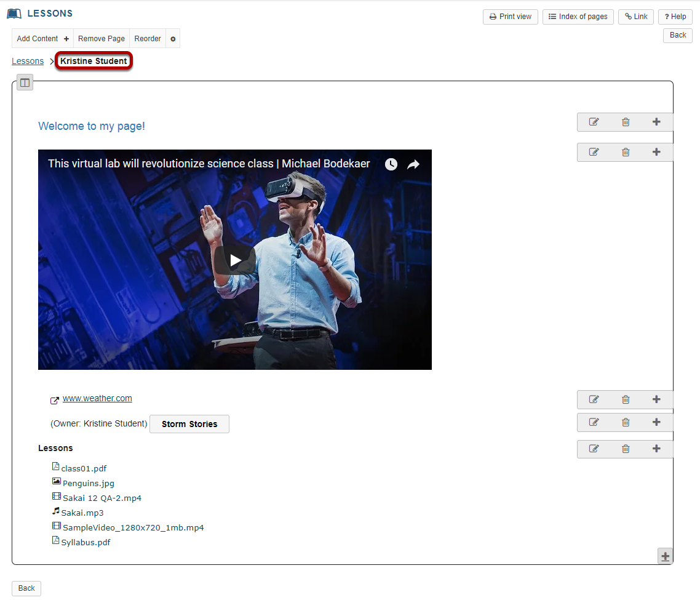Open Sakai.mp3 file
This screenshot has width=700, height=600.
(x=82, y=513)
